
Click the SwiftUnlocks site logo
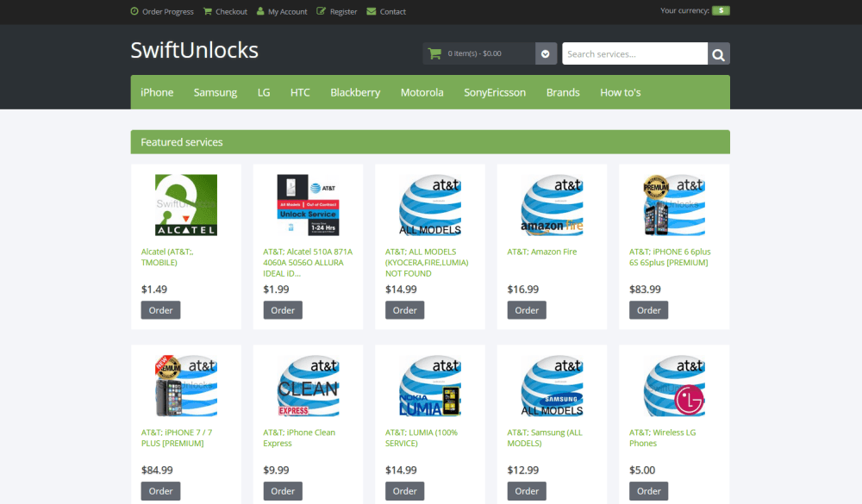(x=194, y=50)
